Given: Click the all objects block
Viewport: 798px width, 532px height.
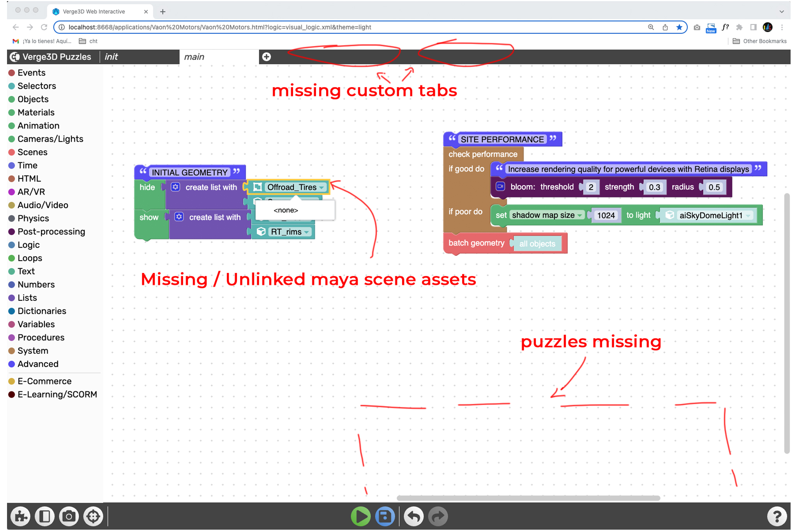Looking at the screenshot, I should (537, 244).
